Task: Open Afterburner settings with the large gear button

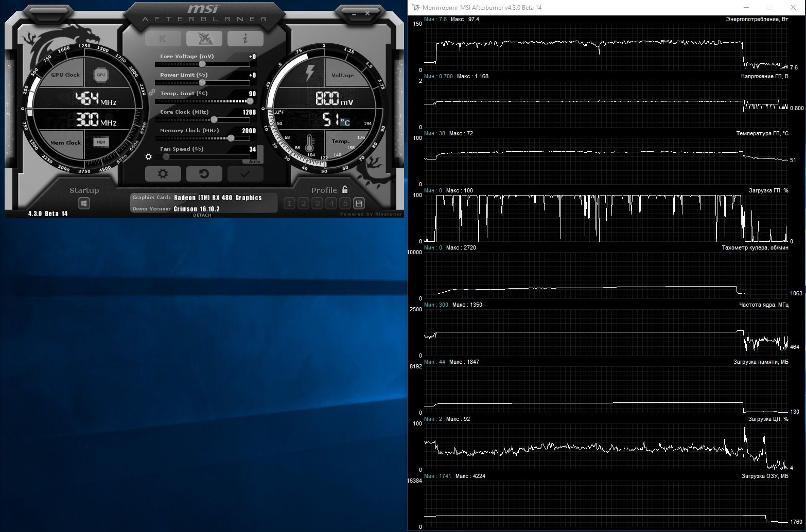Action: coord(163,174)
